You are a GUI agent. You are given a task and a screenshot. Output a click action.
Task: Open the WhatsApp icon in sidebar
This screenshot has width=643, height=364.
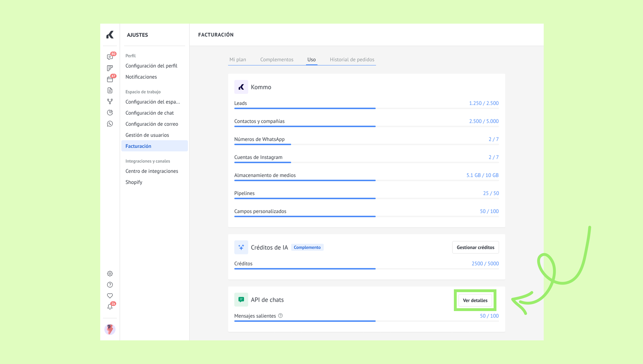(110, 124)
